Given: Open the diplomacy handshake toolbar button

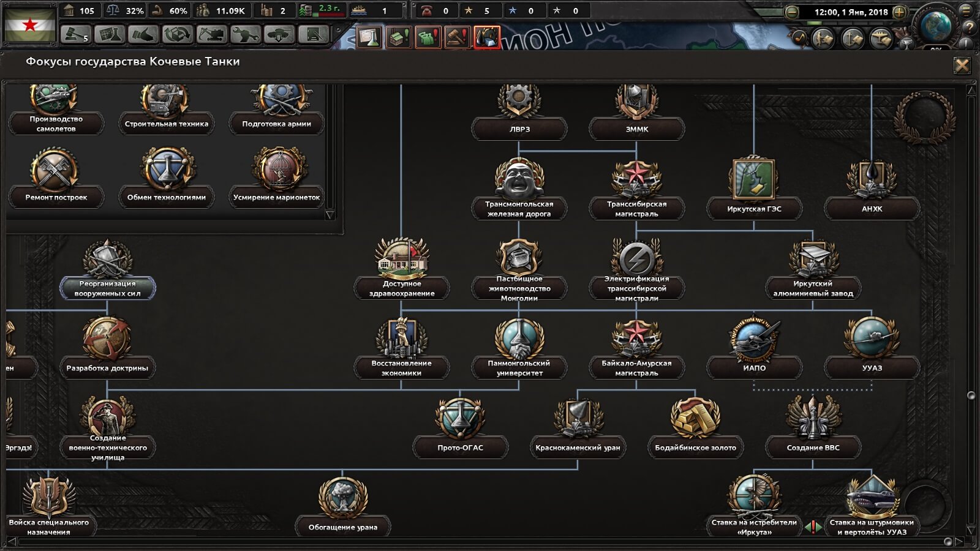Looking at the screenshot, I should point(143,34).
